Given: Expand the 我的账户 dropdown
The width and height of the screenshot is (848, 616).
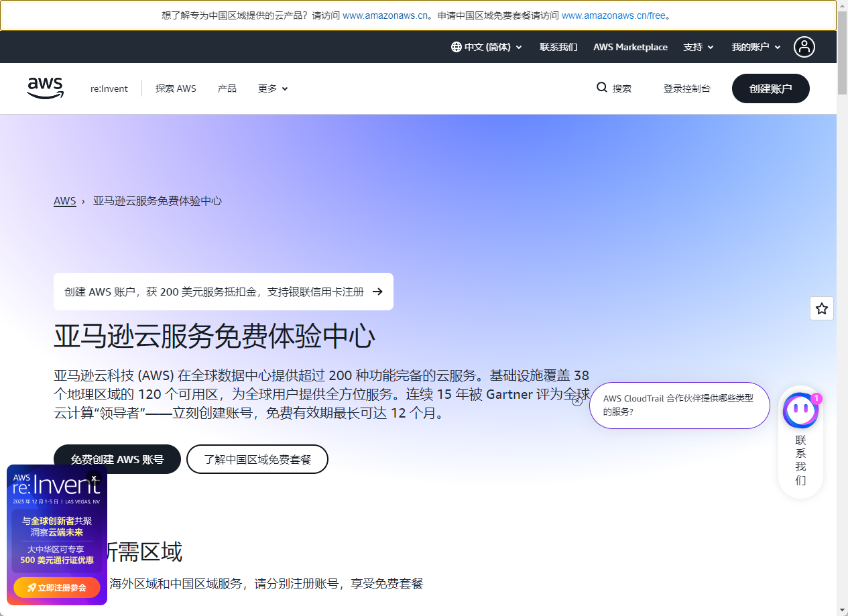Looking at the screenshot, I should point(755,47).
